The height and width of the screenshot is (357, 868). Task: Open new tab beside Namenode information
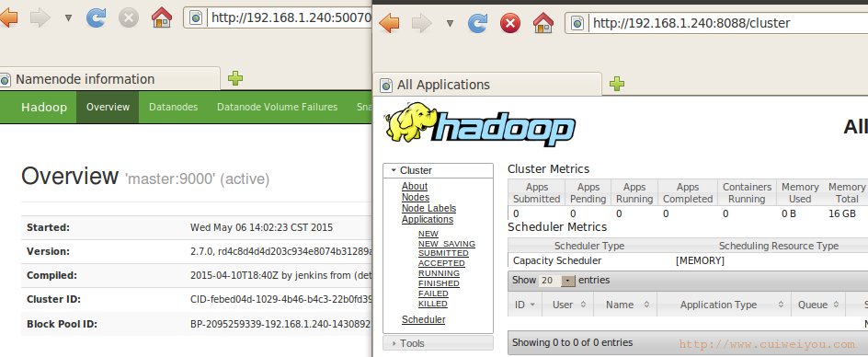[235, 79]
